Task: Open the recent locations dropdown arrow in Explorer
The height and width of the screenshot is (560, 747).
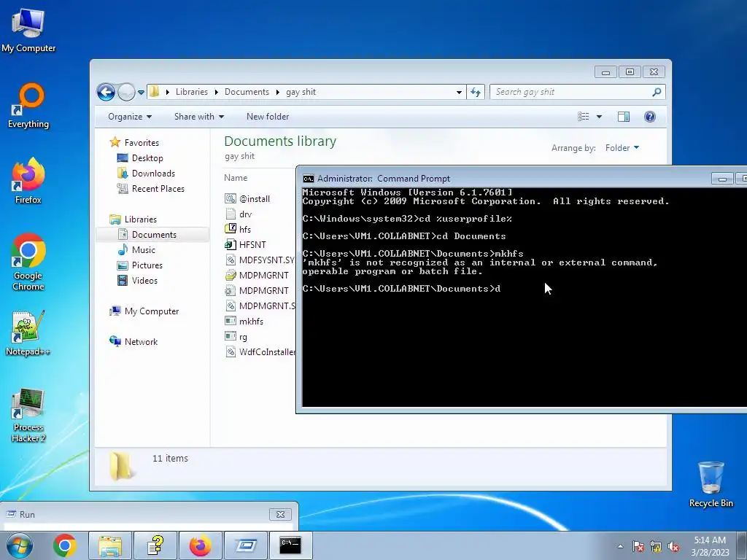Action: point(141,93)
